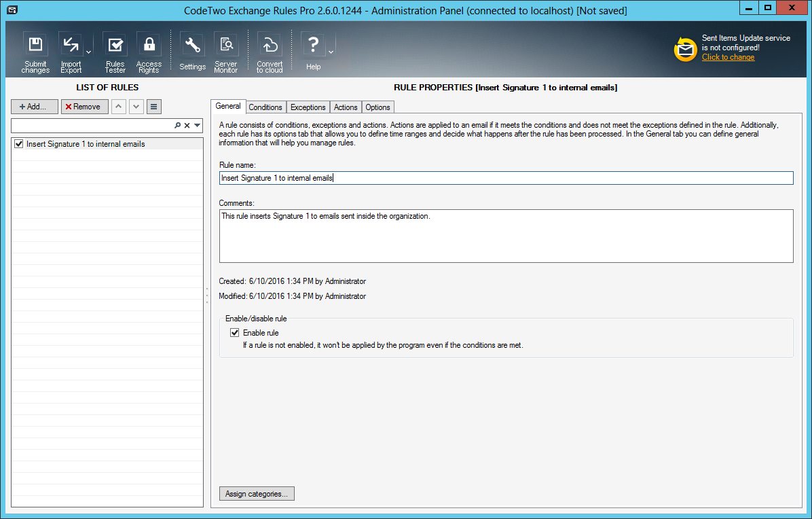Toggle checkbox of Insert Signature 1 rule

click(x=18, y=144)
